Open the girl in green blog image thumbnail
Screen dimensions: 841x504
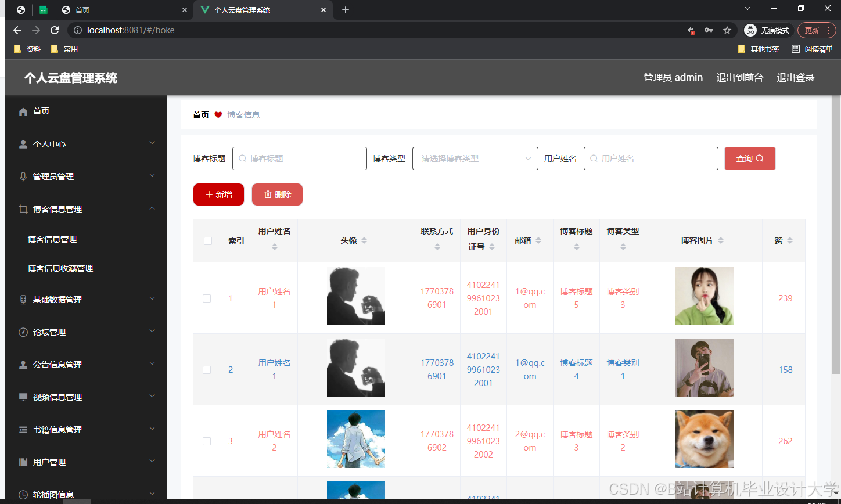click(705, 296)
